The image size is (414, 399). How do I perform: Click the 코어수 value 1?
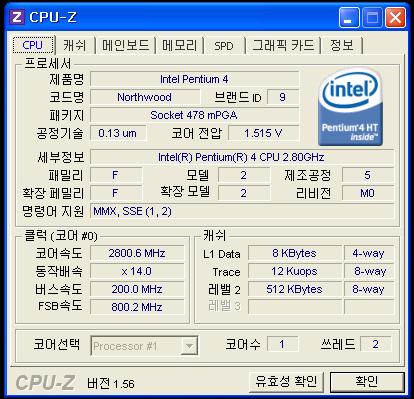pos(282,344)
